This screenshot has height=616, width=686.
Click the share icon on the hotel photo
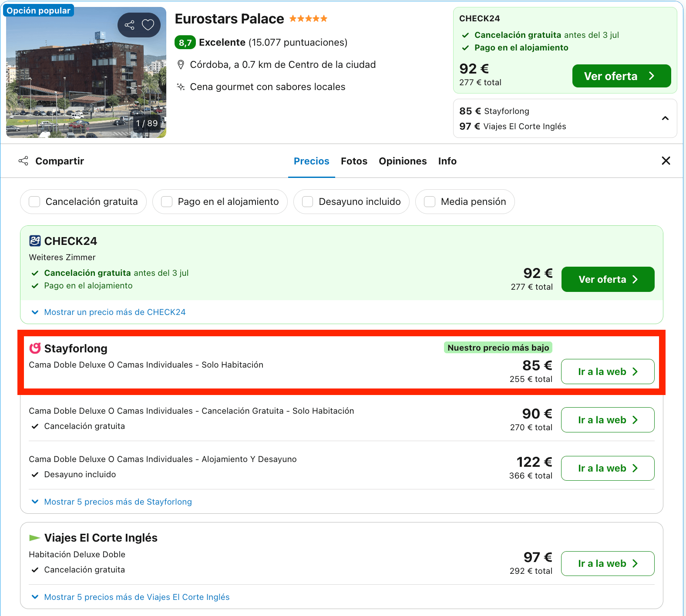tap(129, 25)
